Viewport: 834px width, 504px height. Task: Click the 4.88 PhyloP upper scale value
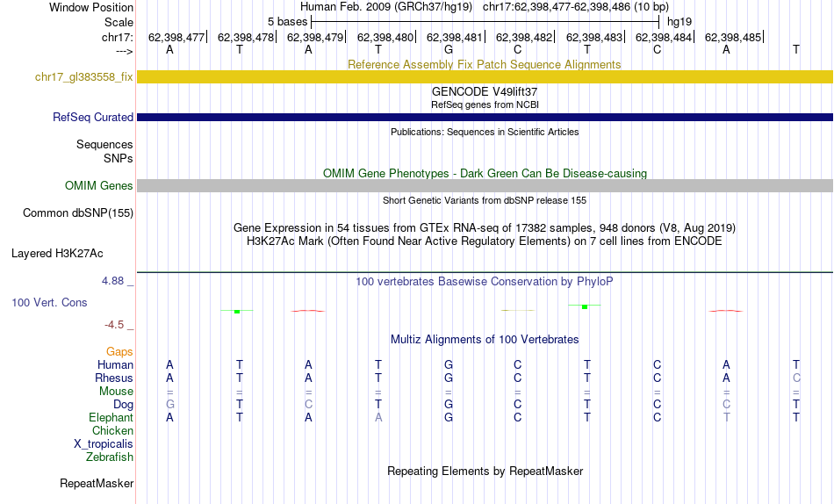(x=112, y=280)
